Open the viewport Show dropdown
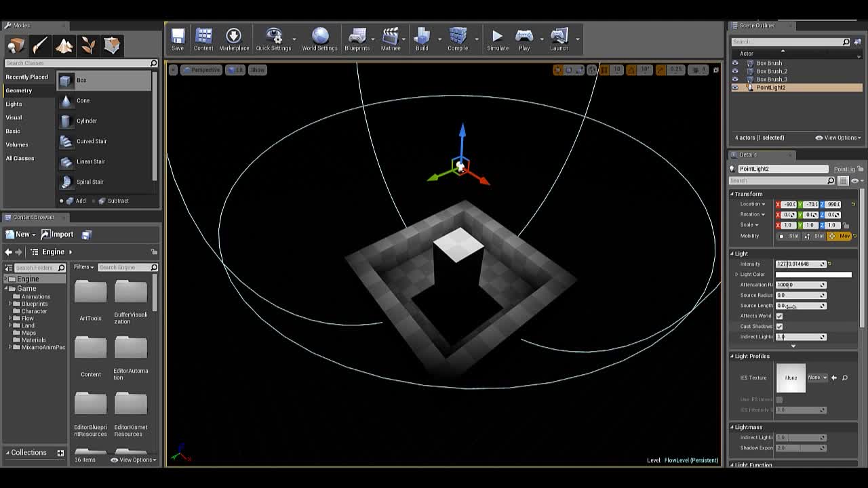This screenshot has width=868, height=488. [x=257, y=70]
